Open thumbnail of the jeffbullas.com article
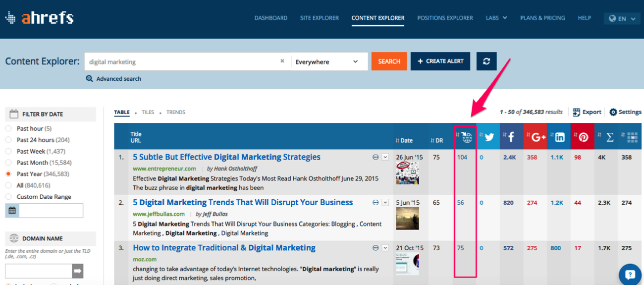Viewport: 644px width, 285px height. 407,219
